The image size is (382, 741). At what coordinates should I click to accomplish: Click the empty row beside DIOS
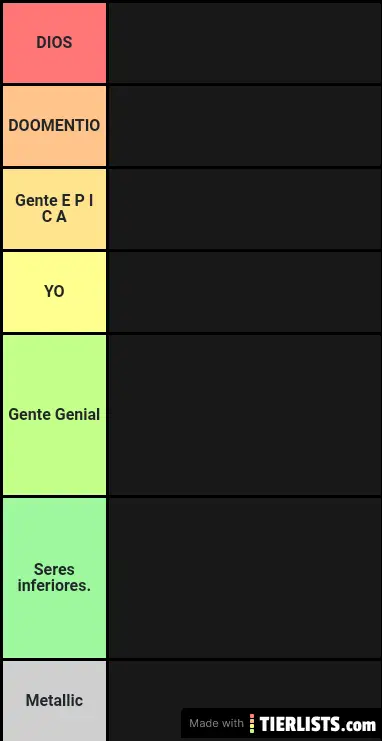(x=244, y=43)
